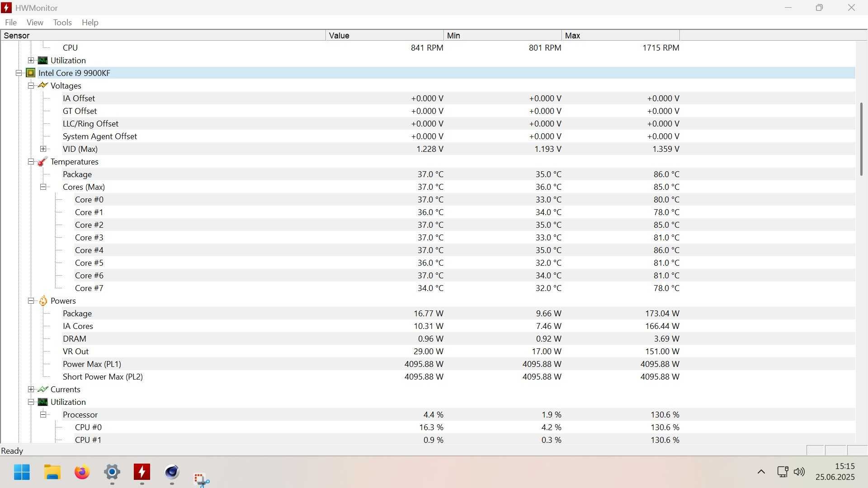Click the Min column header
868x488 pixels.
pos(502,35)
